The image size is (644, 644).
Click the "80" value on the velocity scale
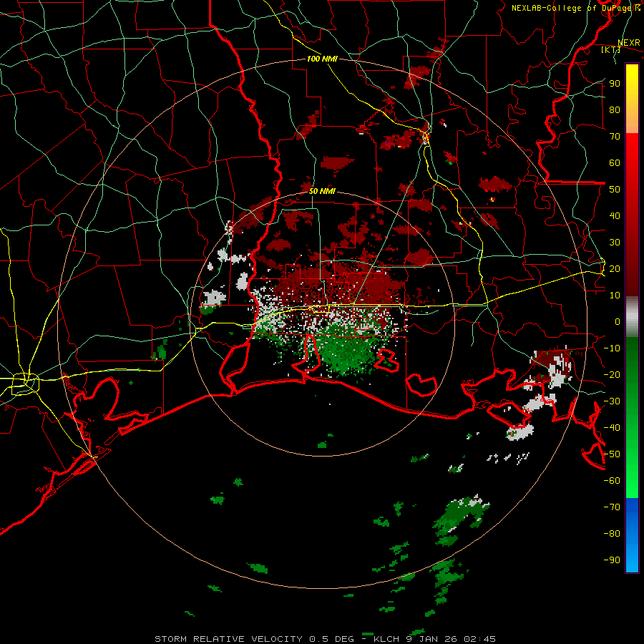point(615,109)
